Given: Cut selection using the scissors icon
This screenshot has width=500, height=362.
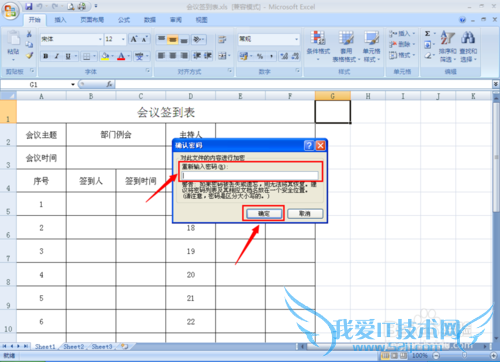Looking at the screenshot, I should click(x=29, y=34).
